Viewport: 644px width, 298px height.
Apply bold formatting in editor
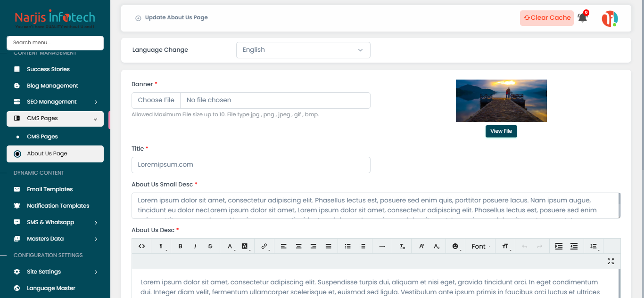click(x=180, y=246)
